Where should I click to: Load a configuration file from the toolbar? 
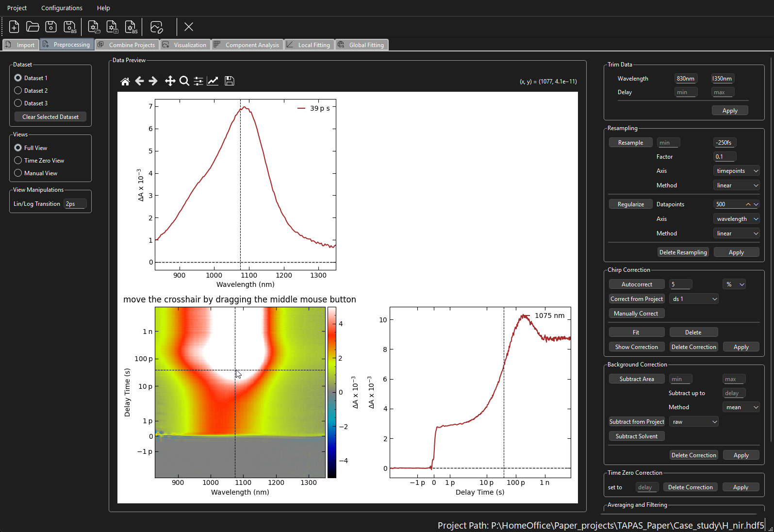(x=94, y=27)
